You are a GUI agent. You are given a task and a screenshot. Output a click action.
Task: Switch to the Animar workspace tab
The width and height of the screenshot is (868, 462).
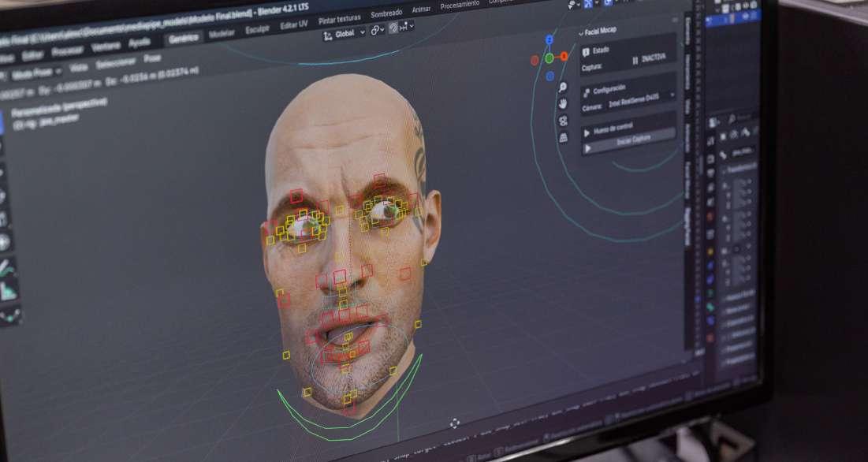pyautogui.click(x=421, y=10)
